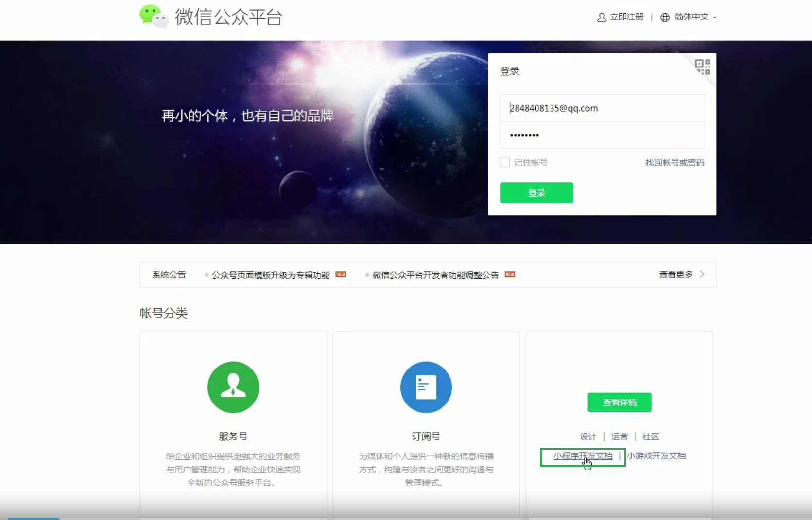Click the WeChat logo icon
The image size is (812, 520).
pyautogui.click(x=154, y=17)
